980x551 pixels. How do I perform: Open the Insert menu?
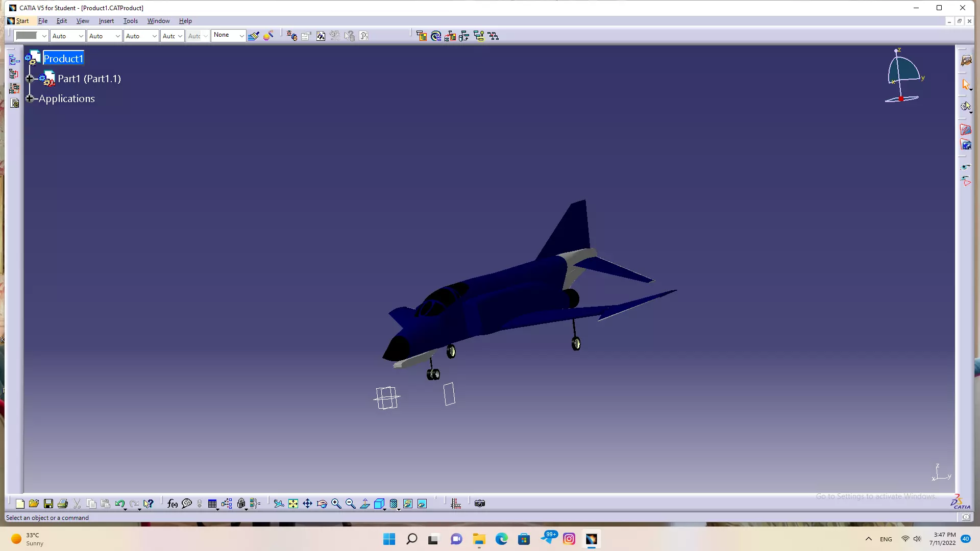tap(106, 21)
